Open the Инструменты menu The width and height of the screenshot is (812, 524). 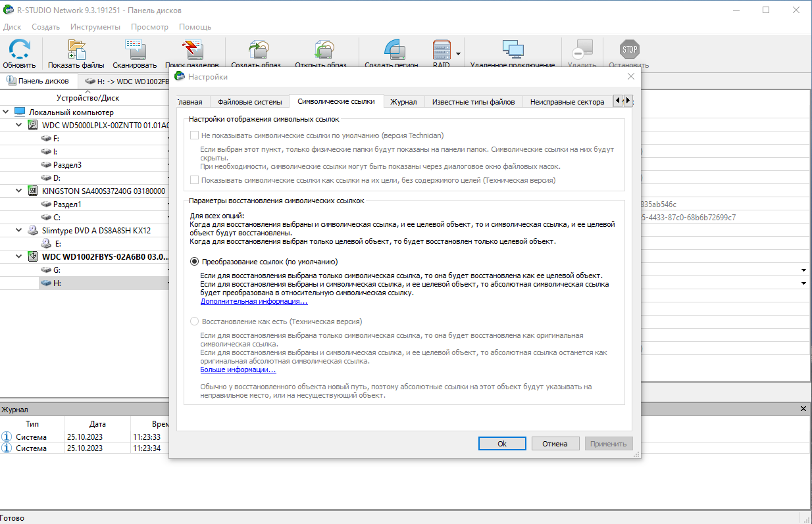click(95, 27)
